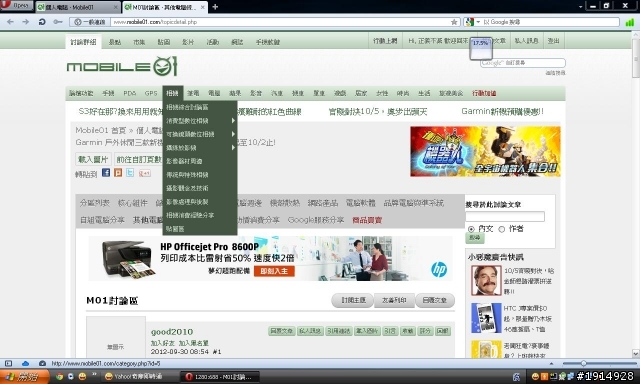Open the search engine dropdown next to Google icon

coord(478,22)
